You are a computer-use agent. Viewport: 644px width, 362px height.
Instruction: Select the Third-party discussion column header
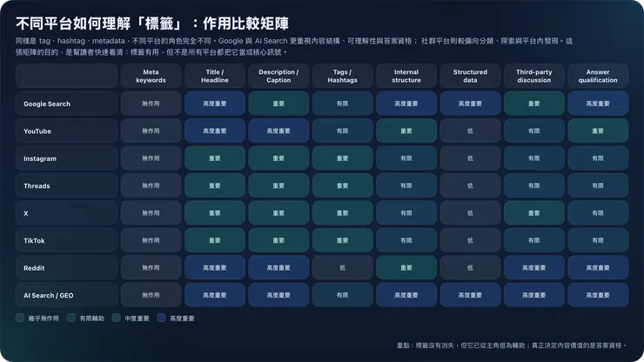coord(534,76)
